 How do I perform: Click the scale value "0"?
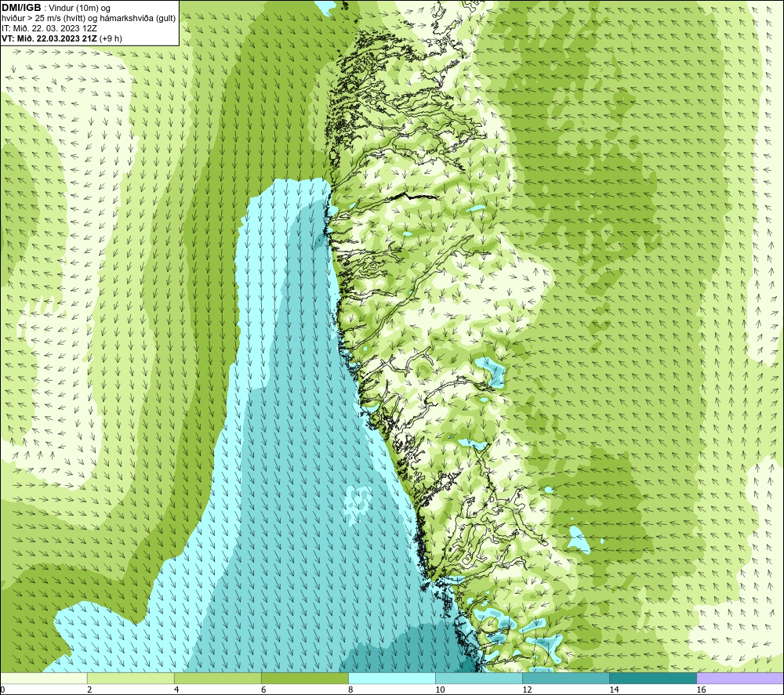(x=2, y=690)
